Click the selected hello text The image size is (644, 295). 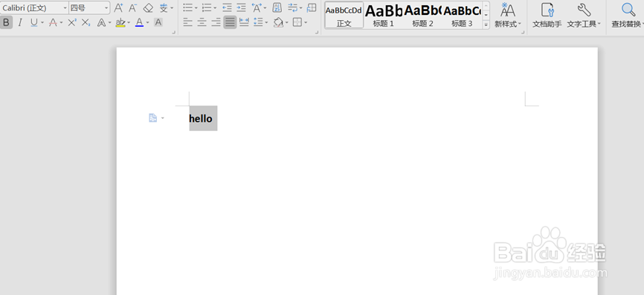tap(201, 119)
